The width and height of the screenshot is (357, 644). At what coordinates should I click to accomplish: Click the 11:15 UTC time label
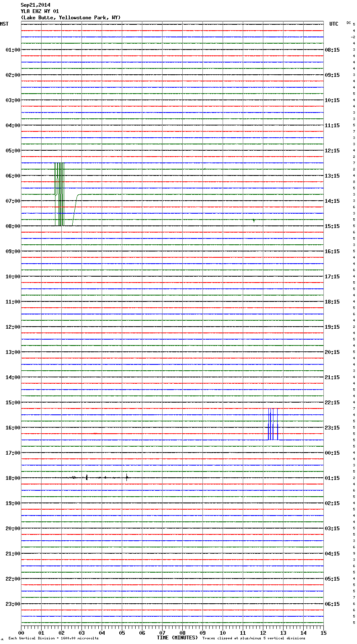(x=332, y=126)
